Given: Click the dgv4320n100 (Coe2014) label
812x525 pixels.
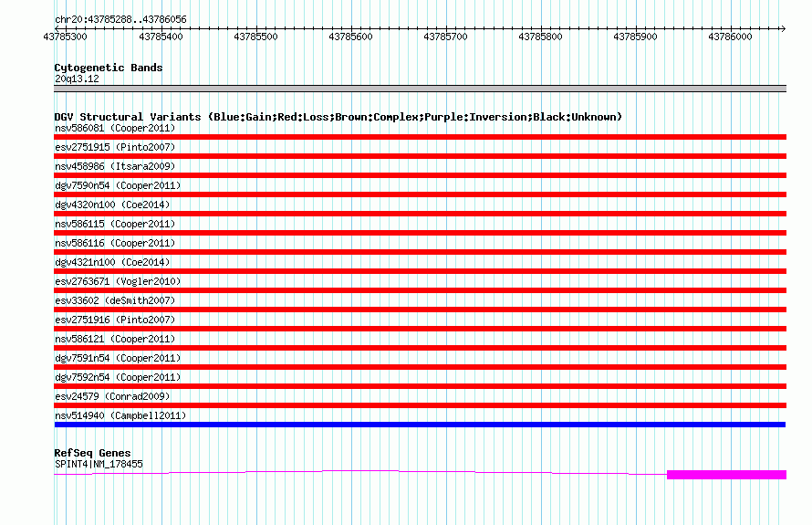Looking at the screenshot, I should (112, 205).
